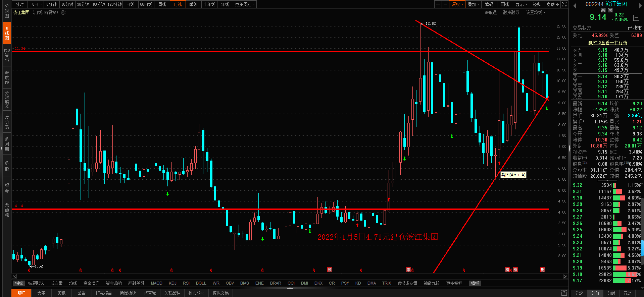Screen dimensions: 644x297
Task: Open 分时图 intraday chart in sidebar
Action: [x=7, y=11]
